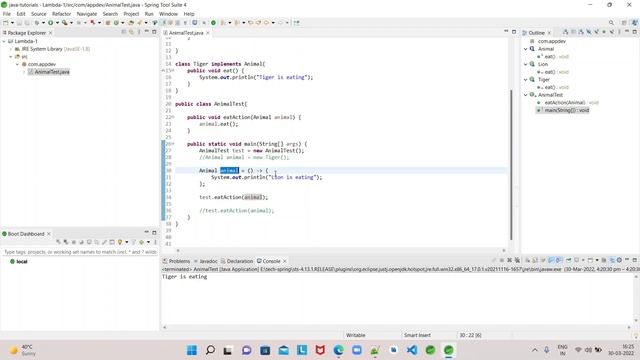Image resolution: width=640 pixels, height=360 pixels.
Task: Collapse the Tiger node in the Outline
Action: click(526, 80)
